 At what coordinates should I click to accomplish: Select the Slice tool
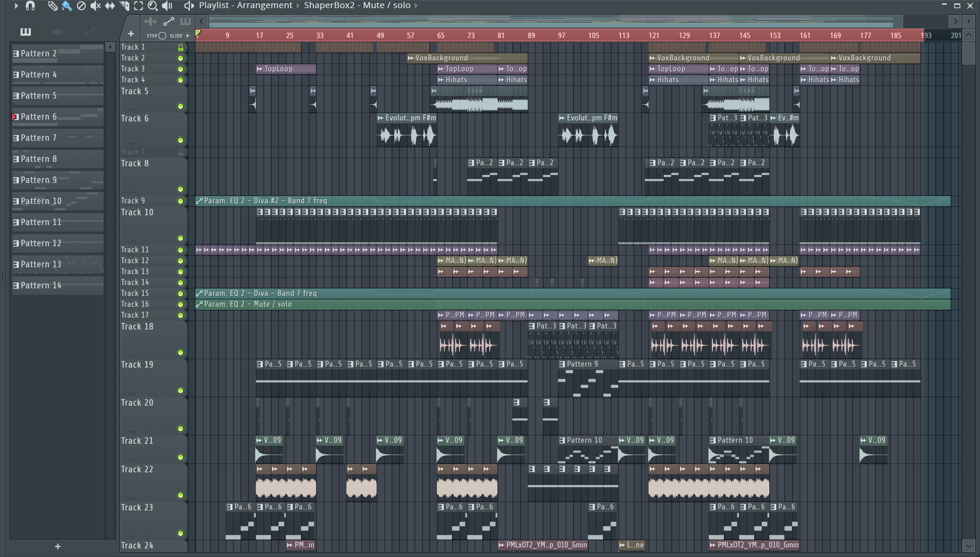click(125, 5)
